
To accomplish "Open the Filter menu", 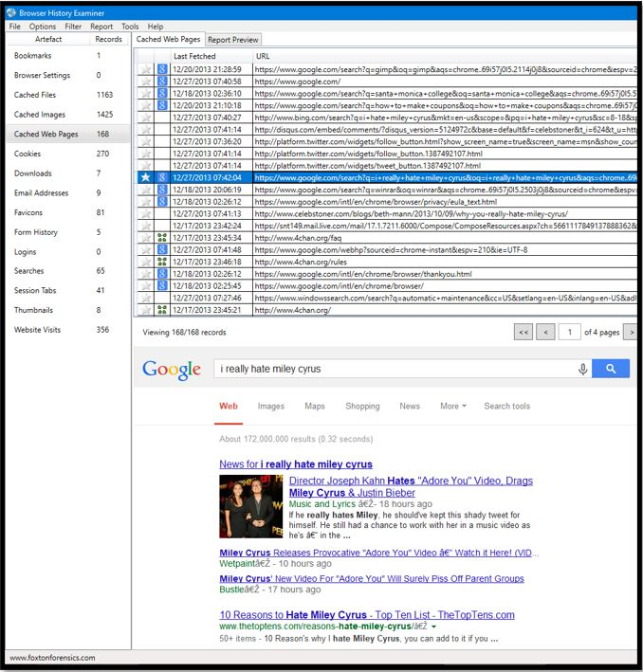I will pos(73,27).
